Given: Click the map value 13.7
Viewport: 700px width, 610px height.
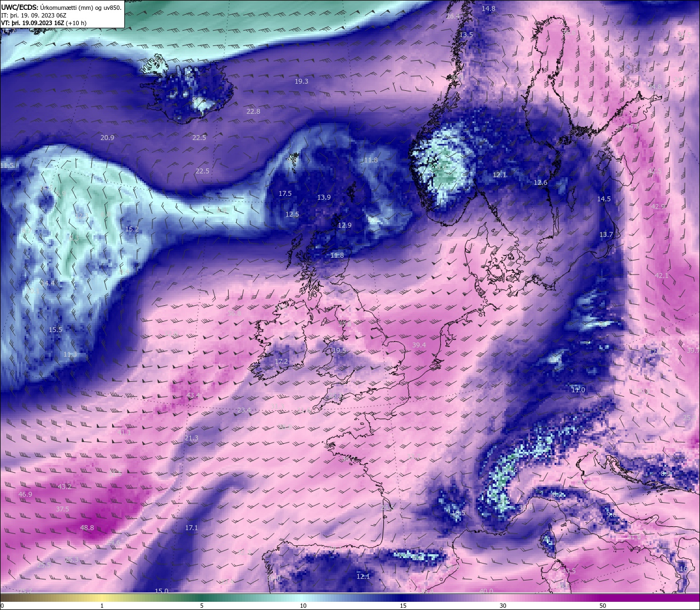Looking at the screenshot, I should click(x=606, y=235).
